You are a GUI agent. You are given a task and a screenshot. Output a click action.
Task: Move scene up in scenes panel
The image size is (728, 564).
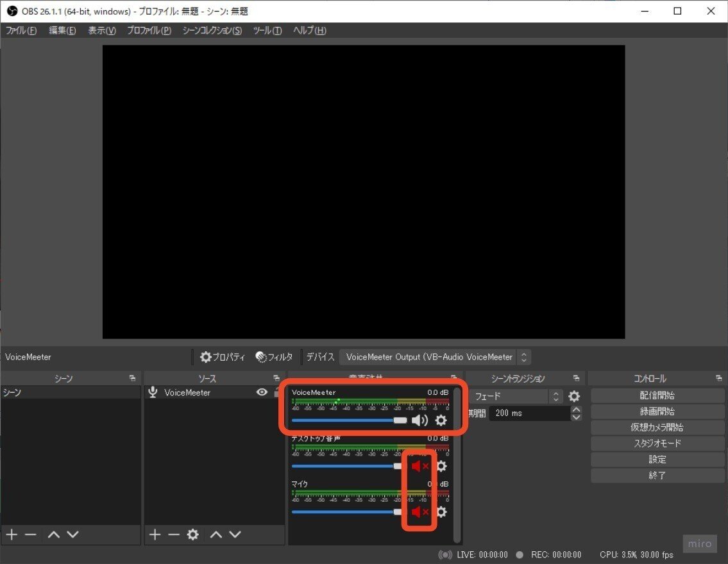54,535
